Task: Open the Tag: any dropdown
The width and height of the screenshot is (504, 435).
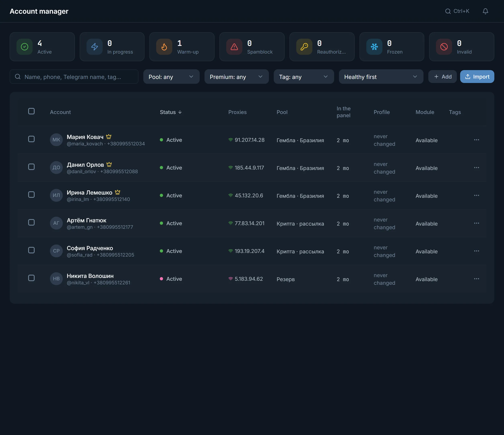Action: [x=304, y=77]
